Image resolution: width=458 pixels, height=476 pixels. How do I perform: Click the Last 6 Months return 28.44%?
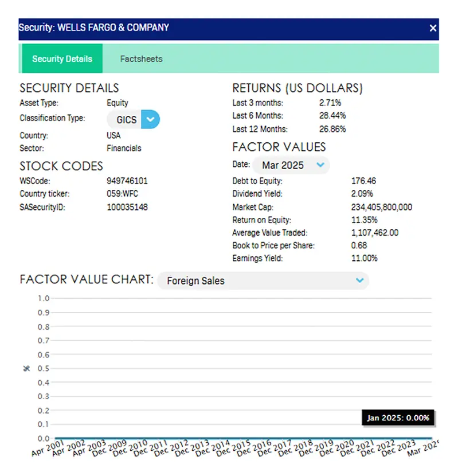coord(332,116)
